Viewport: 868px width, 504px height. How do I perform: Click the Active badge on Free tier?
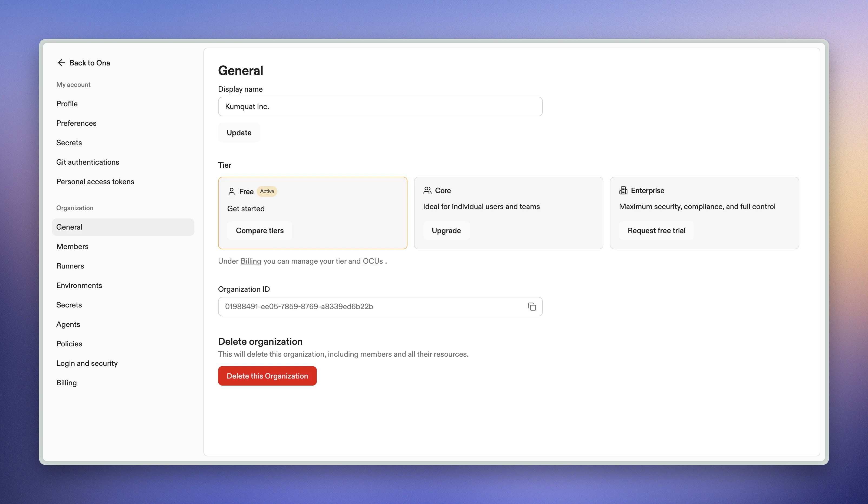[267, 191]
